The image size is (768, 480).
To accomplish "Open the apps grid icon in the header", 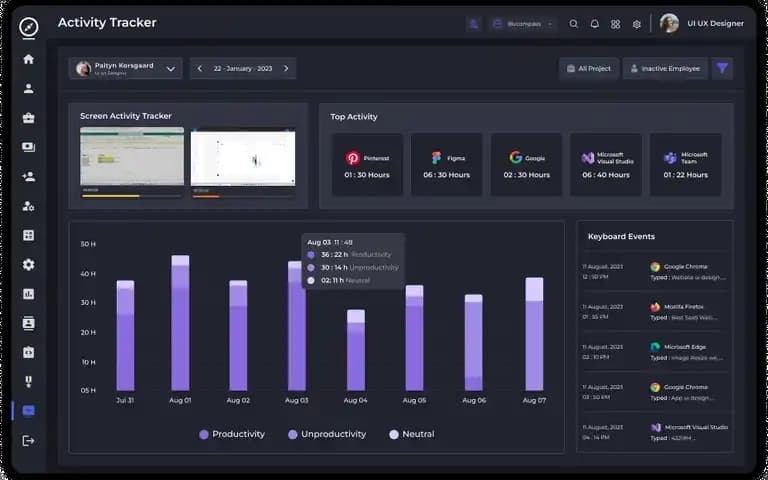I will [616, 24].
